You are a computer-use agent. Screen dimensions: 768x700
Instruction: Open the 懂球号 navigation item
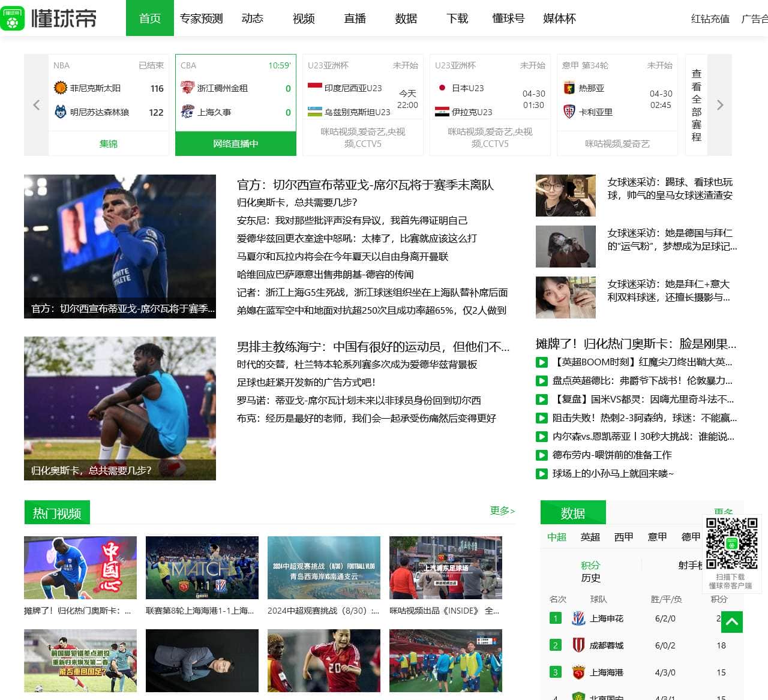pyautogui.click(x=508, y=19)
